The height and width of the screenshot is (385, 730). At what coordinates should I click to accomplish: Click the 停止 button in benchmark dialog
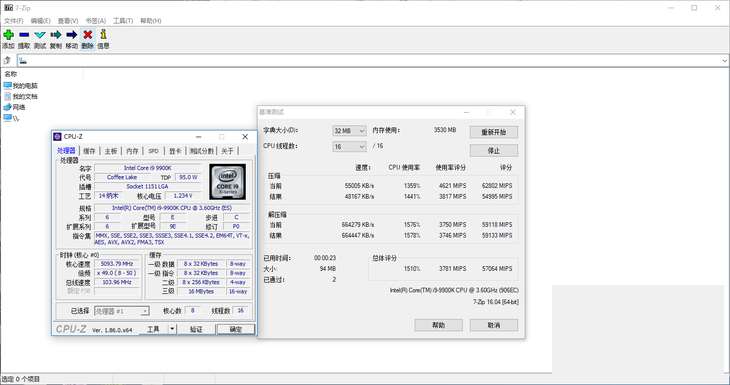point(493,150)
